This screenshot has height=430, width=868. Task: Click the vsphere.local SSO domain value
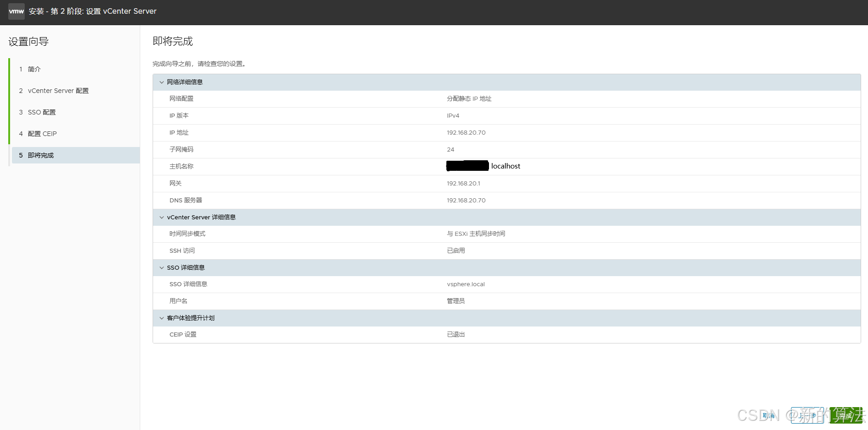click(466, 284)
